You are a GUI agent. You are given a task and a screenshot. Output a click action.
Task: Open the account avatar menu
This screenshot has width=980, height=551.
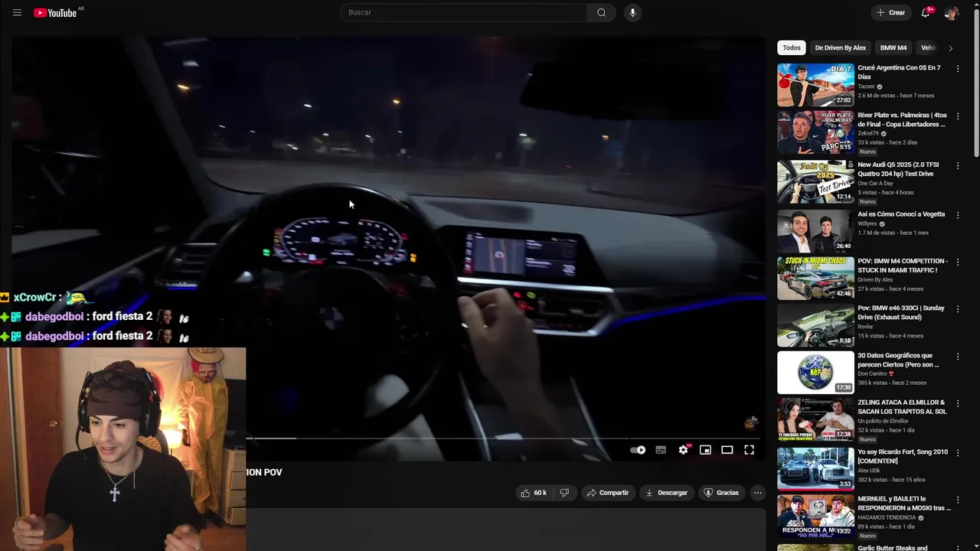pos(951,13)
